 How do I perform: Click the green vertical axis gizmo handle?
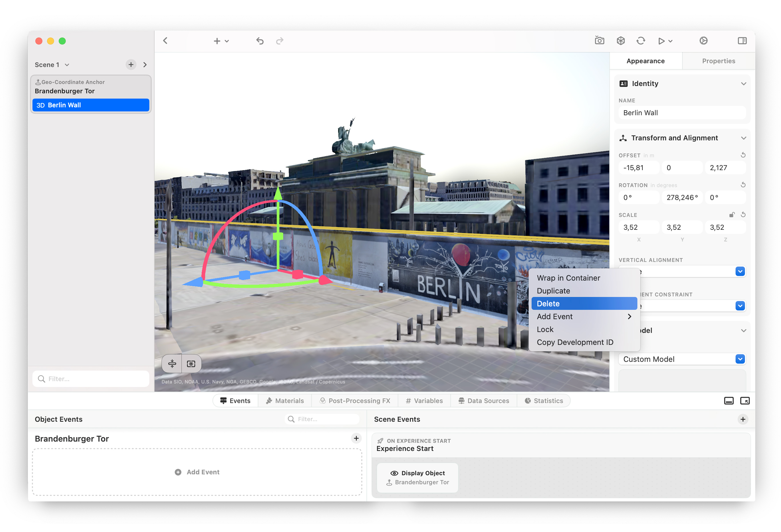pyautogui.click(x=278, y=236)
